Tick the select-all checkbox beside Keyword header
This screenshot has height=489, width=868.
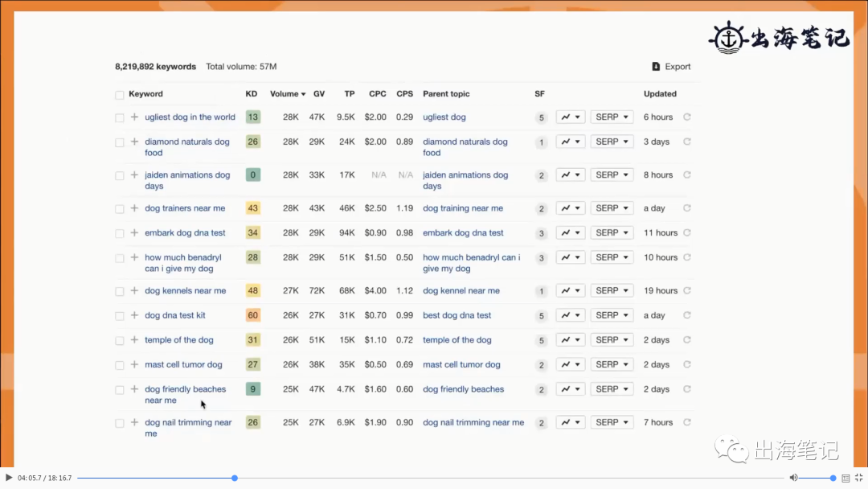pos(120,95)
